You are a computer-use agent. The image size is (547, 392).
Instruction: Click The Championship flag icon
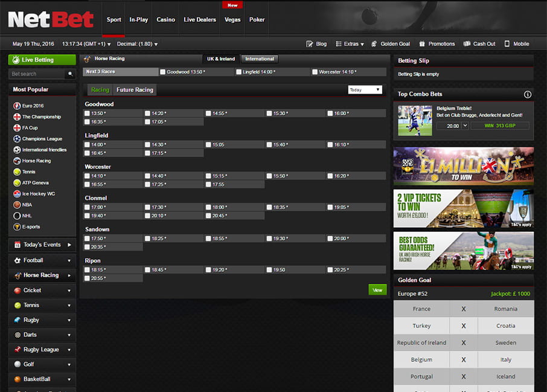pyautogui.click(x=17, y=117)
